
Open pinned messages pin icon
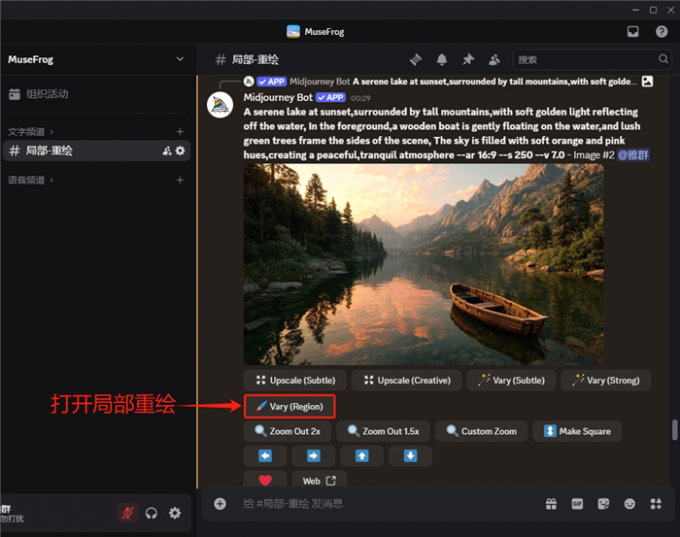pyautogui.click(x=468, y=59)
